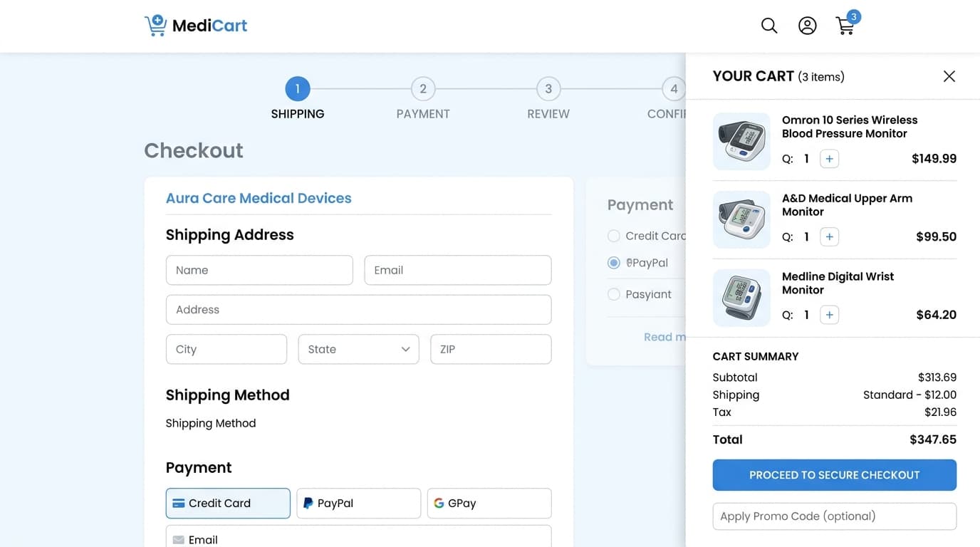980x547 pixels.
Task: Increase quantity of A&D Medical Upper Arm Monitor
Action: pos(829,237)
